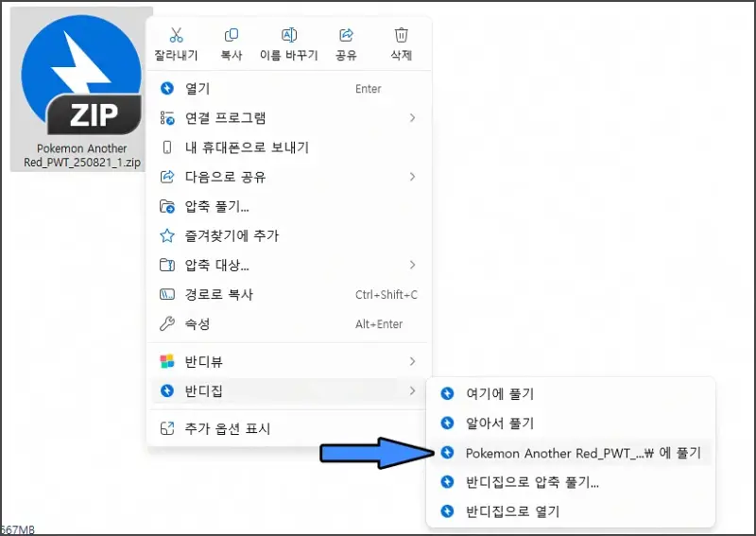Click the icon beside 추가 옵션 표시
Image resolution: width=756 pixels, height=536 pixels.
(x=167, y=428)
